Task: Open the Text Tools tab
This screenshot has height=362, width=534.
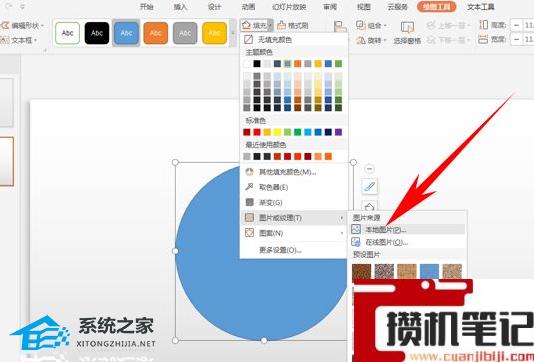Action: pos(481,7)
